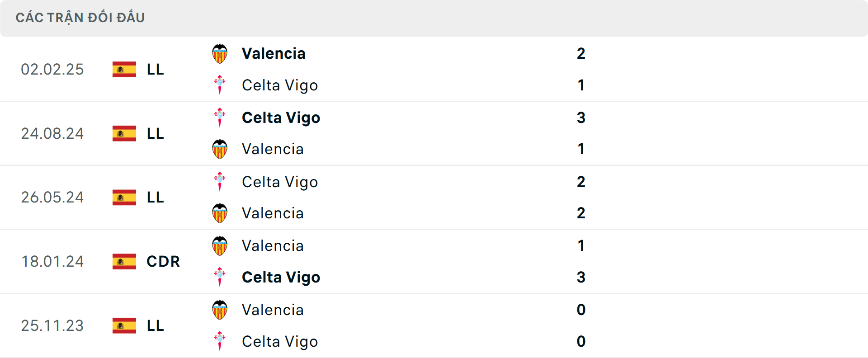Select Valencia's score of 2 in the top match
This screenshot has height=358, width=868.
coord(581,53)
